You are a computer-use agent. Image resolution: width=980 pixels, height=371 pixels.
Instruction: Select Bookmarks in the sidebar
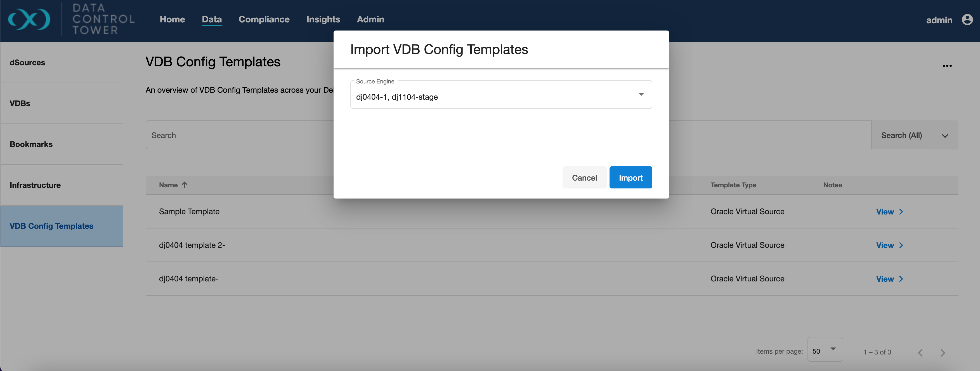[x=31, y=144]
